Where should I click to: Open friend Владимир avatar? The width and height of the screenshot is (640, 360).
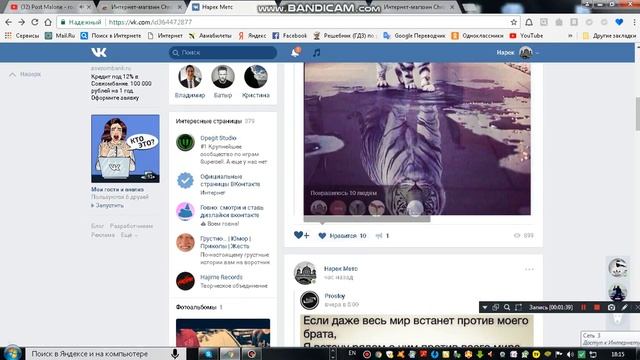190,77
